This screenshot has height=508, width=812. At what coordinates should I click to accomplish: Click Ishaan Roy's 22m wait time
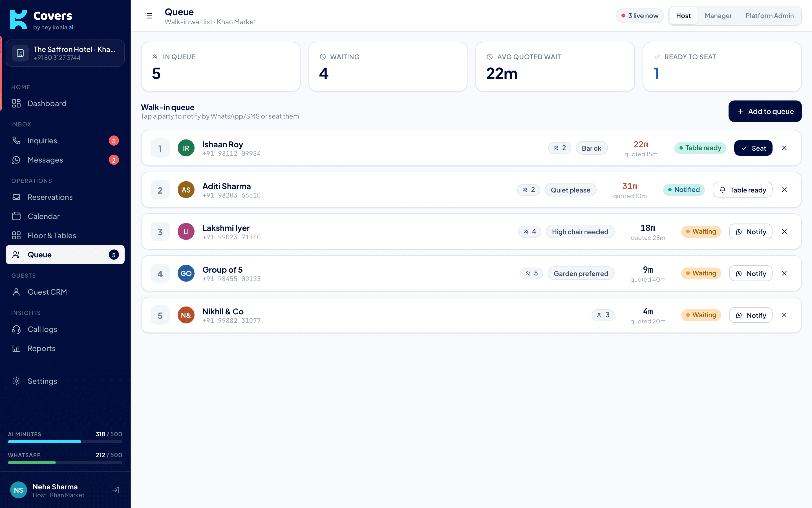(641, 144)
